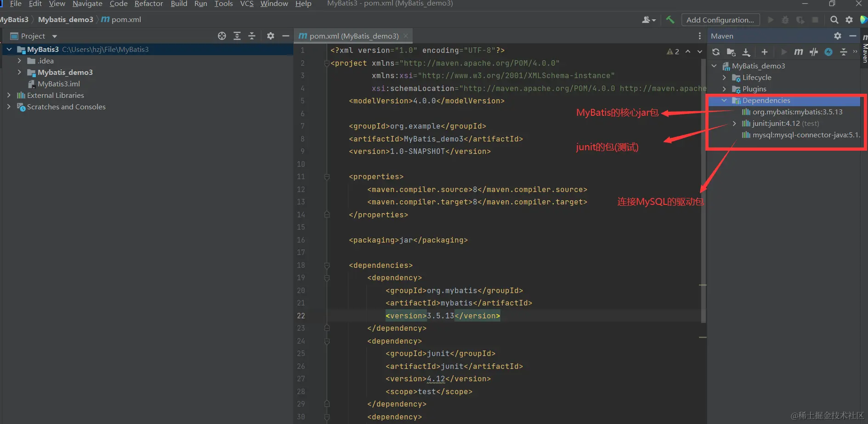Open the user account dropdown in toolbar
The width and height of the screenshot is (868, 424).
point(649,20)
